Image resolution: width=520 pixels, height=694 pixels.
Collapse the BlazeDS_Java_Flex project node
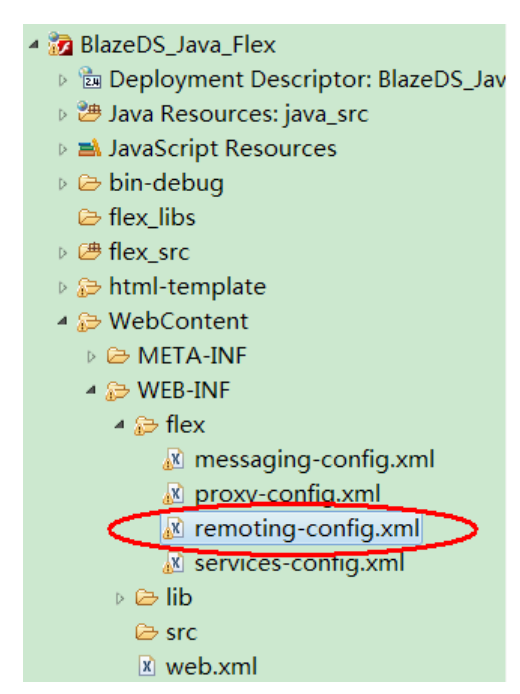click(34, 45)
